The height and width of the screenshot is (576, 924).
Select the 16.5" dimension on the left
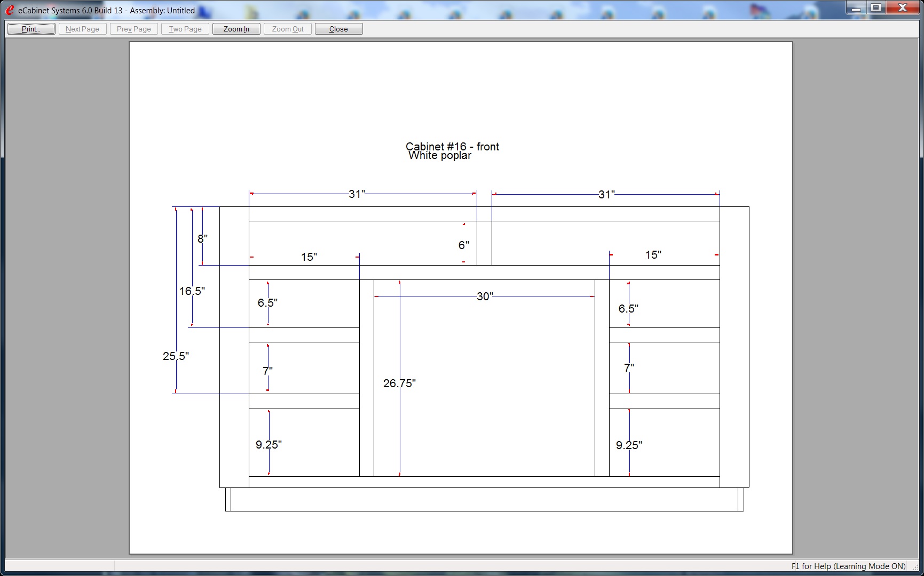pos(192,291)
